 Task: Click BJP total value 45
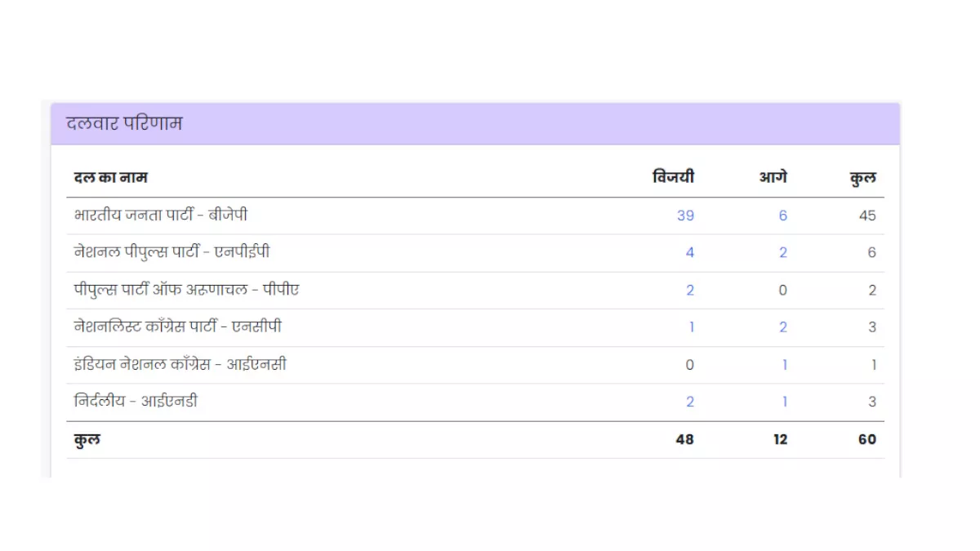tap(867, 216)
